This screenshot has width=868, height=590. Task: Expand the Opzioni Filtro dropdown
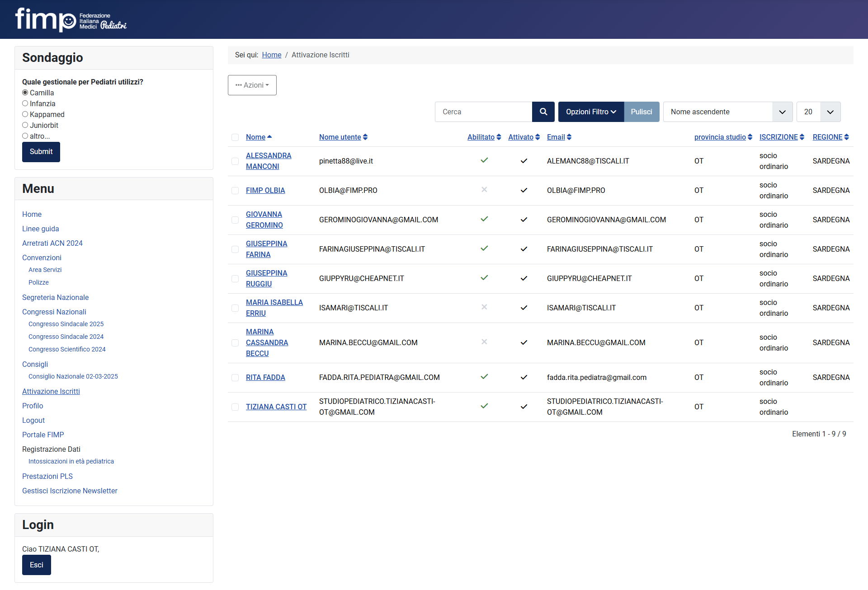click(x=590, y=112)
